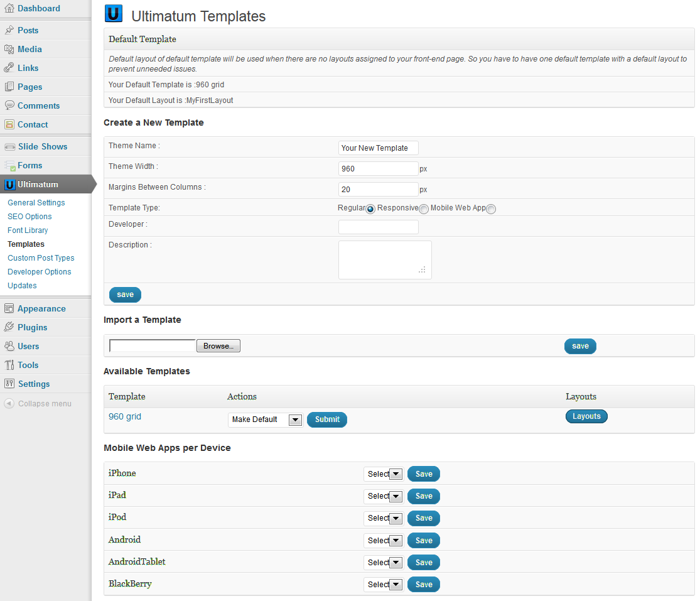Open the iPhone Select dropdown
This screenshot has height=601, width=700.
384,474
